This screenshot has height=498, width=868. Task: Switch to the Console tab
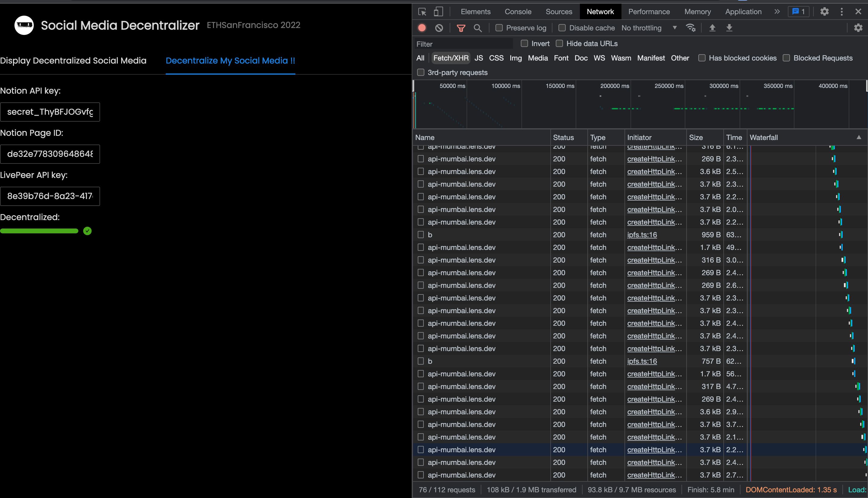518,12
